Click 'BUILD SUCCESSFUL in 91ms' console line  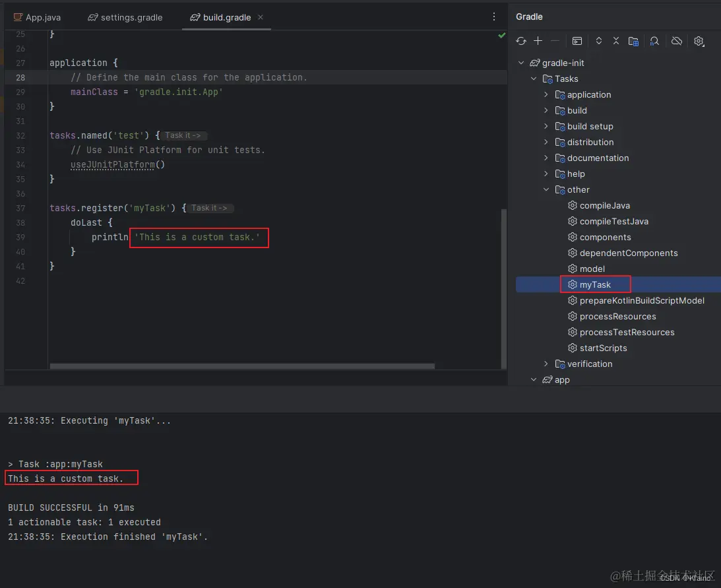click(x=71, y=507)
